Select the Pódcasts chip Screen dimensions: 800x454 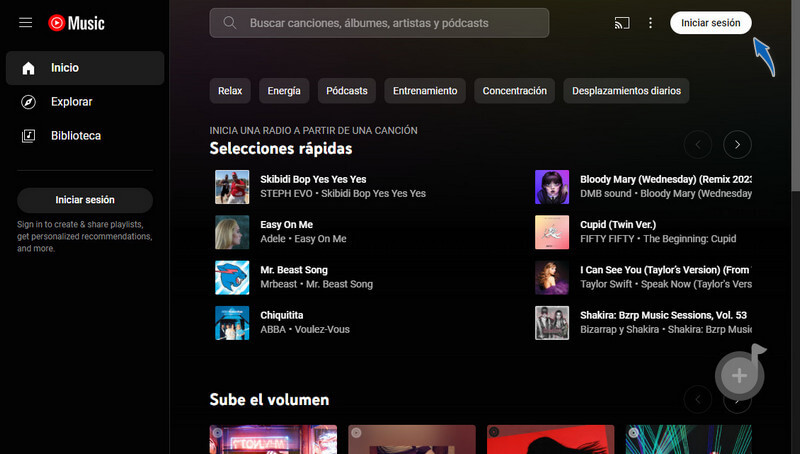point(347,91)
